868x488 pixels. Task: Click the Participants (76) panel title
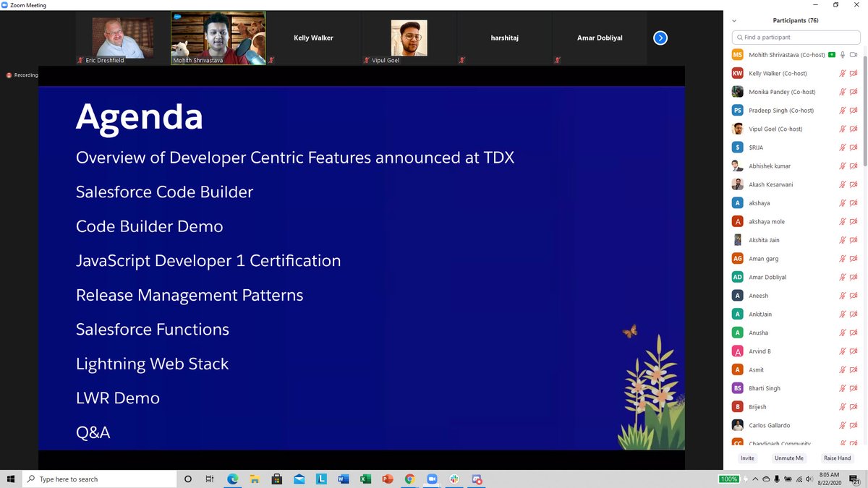(x=796, y=20)
